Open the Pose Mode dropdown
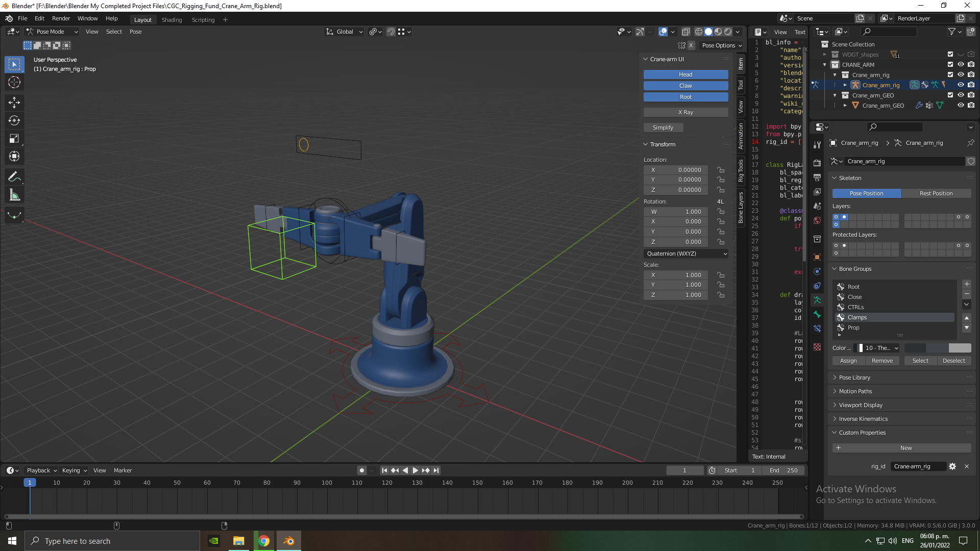 [52, 32]
